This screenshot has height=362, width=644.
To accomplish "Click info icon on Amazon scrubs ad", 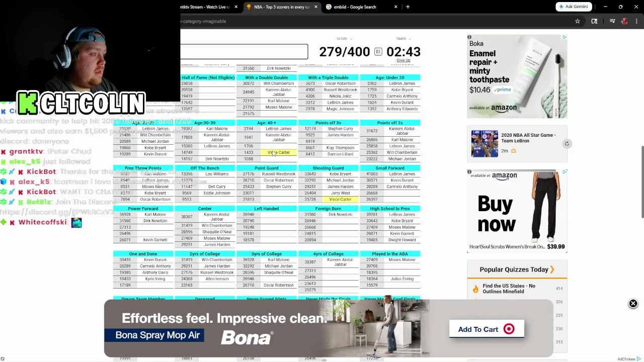I will tap(469, 172).
